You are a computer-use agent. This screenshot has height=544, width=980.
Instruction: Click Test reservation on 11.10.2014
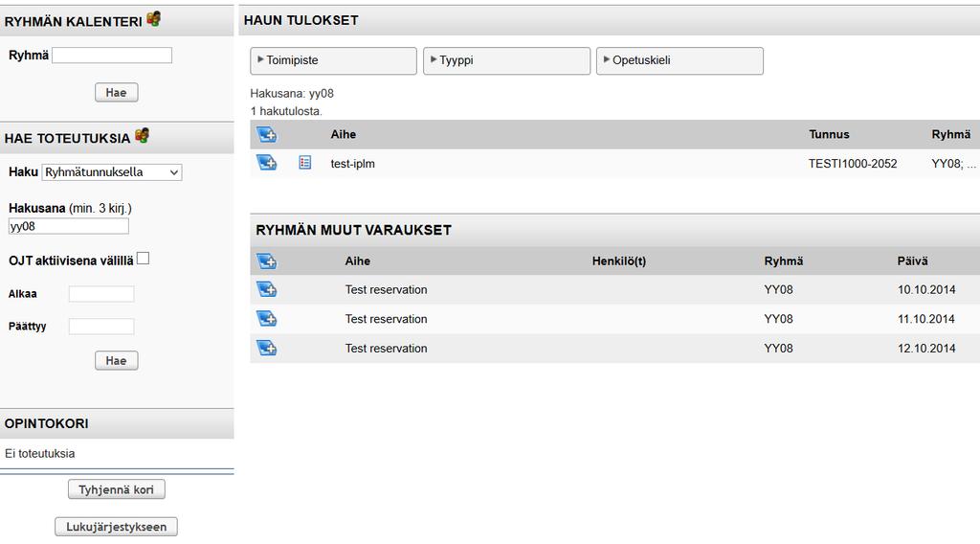[x=387, y=319]
